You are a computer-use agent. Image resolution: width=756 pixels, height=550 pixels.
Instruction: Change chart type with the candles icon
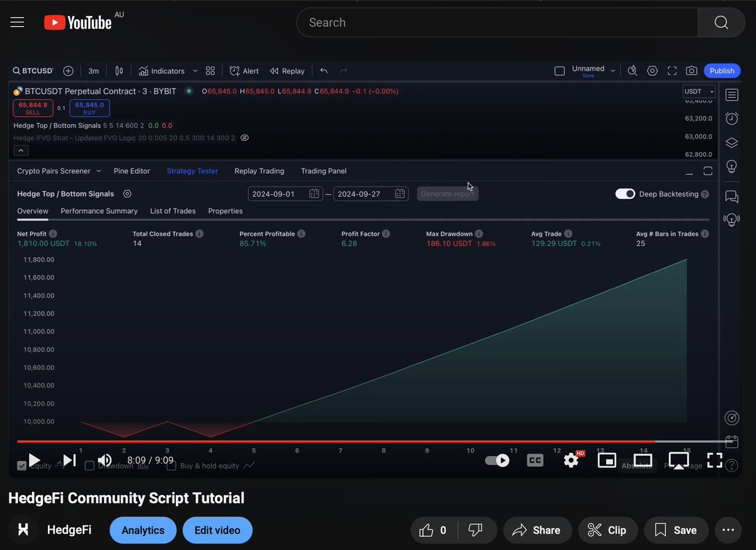(119, 71)
